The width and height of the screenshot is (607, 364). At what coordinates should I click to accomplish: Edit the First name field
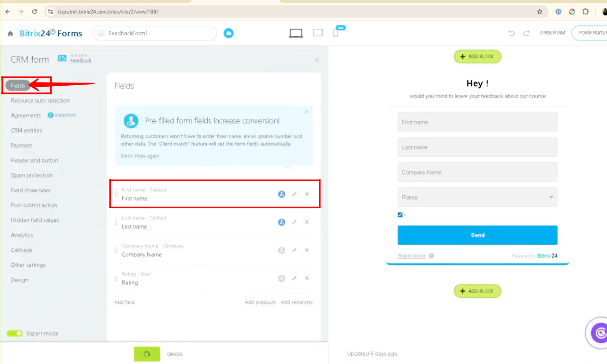(294, 194)
